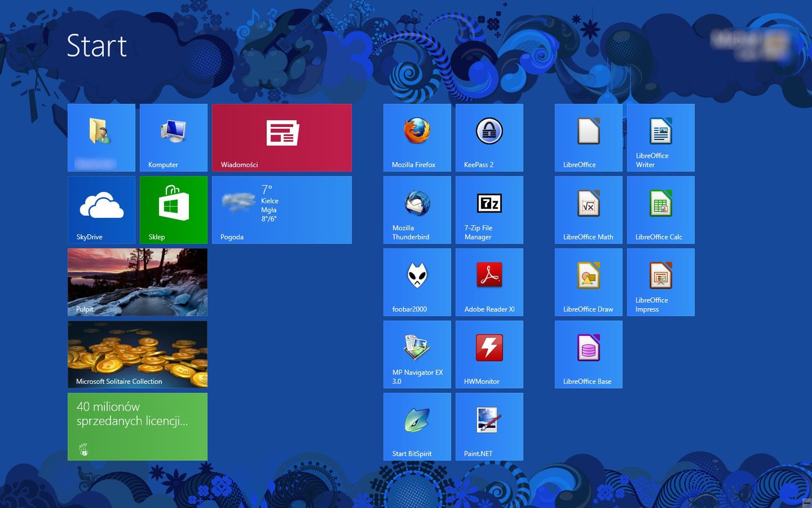Launch Mozilla Firefox
The height and width of the screenshot is (508, 812).
coord(417,138)
